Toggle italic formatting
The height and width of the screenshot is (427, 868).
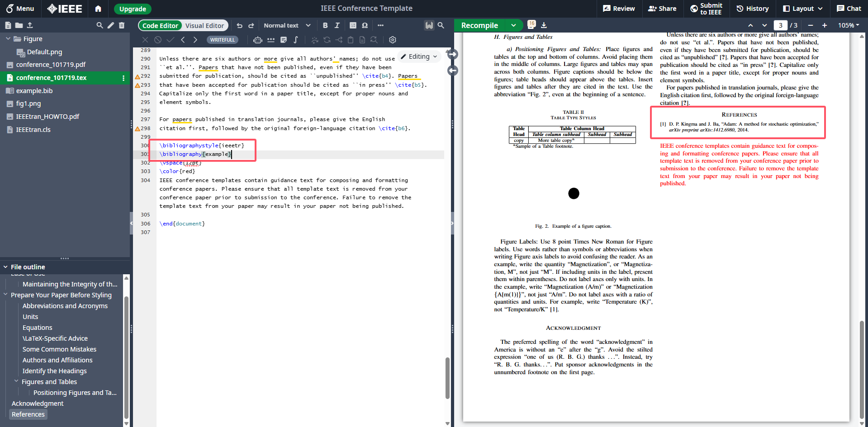point(337,25)
